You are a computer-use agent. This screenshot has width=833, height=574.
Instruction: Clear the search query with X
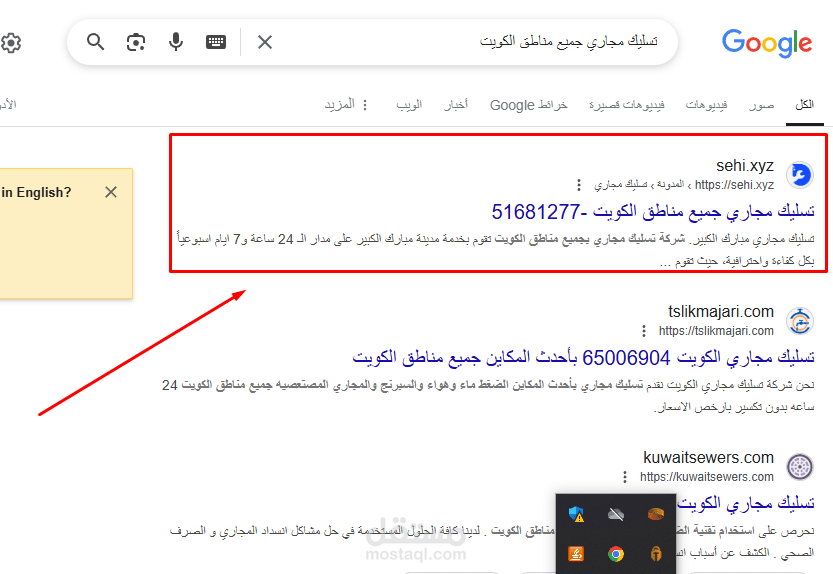(265, 42)
